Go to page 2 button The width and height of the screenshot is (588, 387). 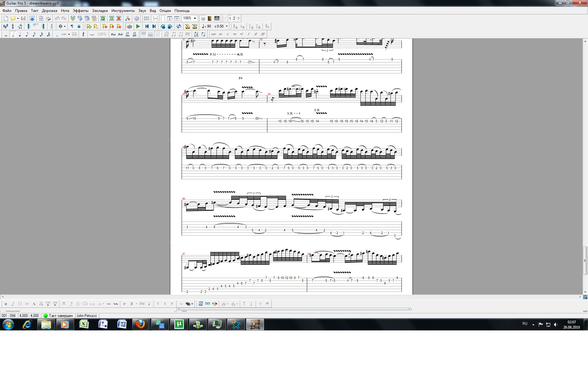click(x=234, y=18)
